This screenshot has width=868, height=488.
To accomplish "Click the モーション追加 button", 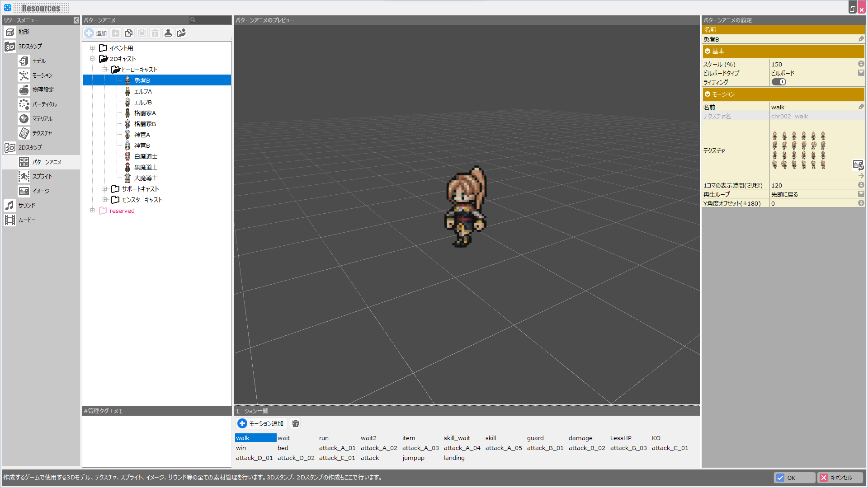I will (x=261, y=423).
